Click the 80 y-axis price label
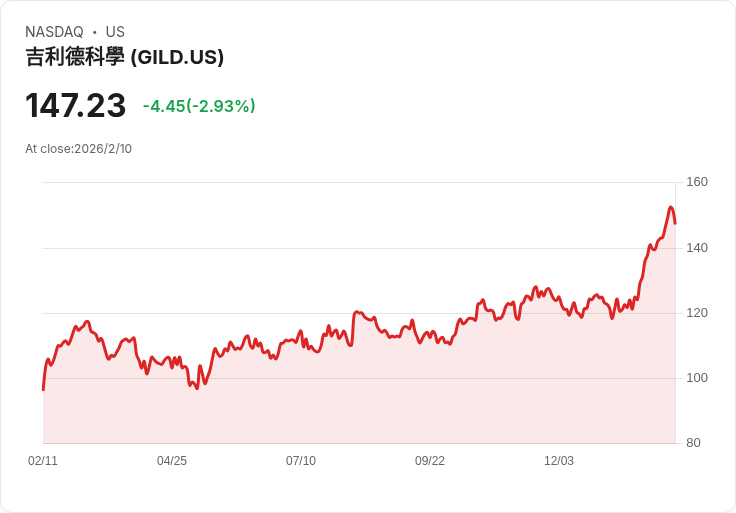The image size is (736, 513). [693, 443]
